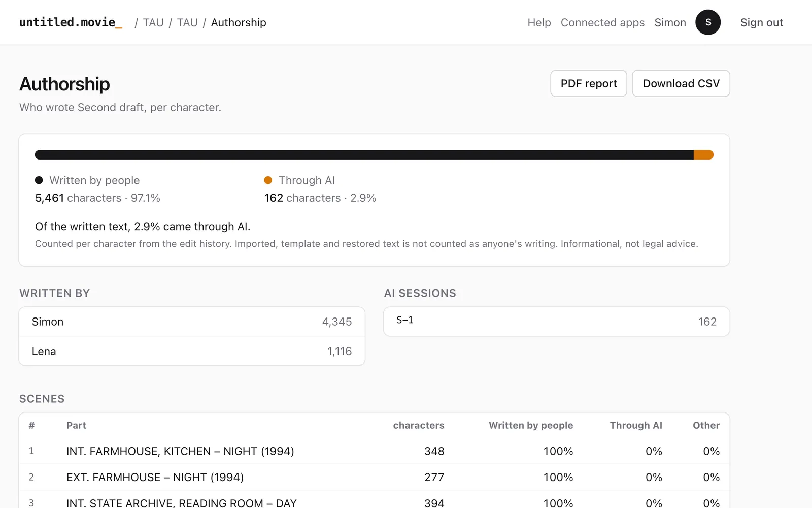Click the Part column header
The height and width of the screenshot is (508, 812).
76,425
